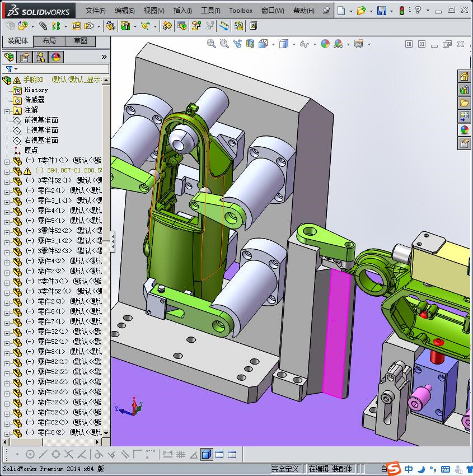The width and height of the screenshot is (473, 476).
Task: Click the Save disk icon
Action: [381, 11]
